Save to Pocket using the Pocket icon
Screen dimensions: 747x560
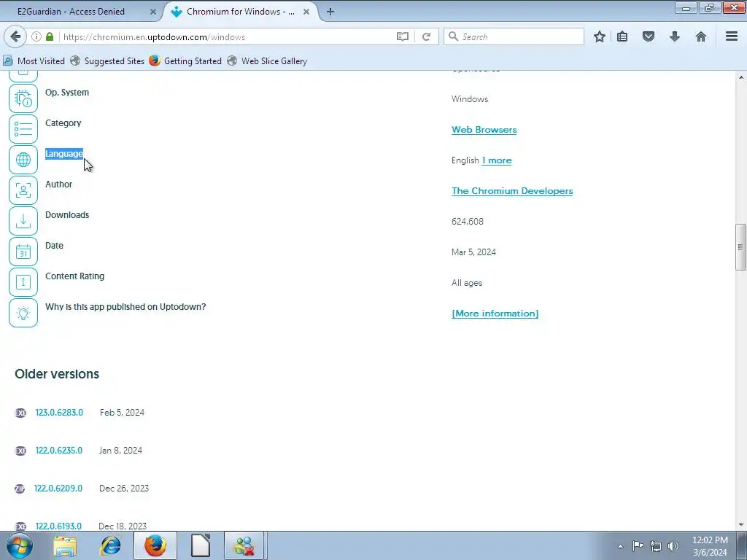click(x=649, y=36)
